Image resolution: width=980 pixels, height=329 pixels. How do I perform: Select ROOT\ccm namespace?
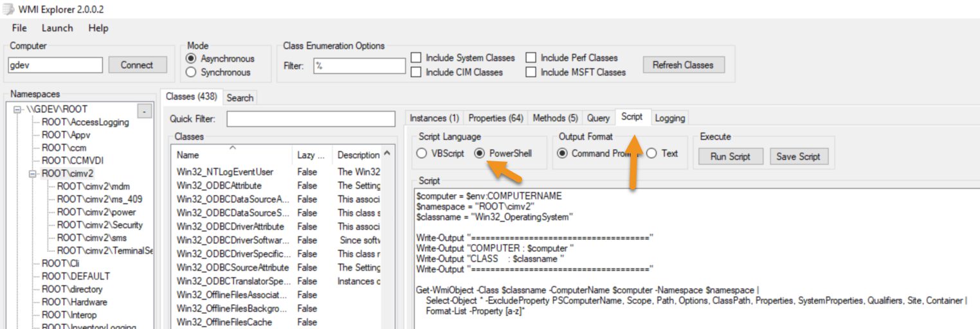[x=64, y=148]
